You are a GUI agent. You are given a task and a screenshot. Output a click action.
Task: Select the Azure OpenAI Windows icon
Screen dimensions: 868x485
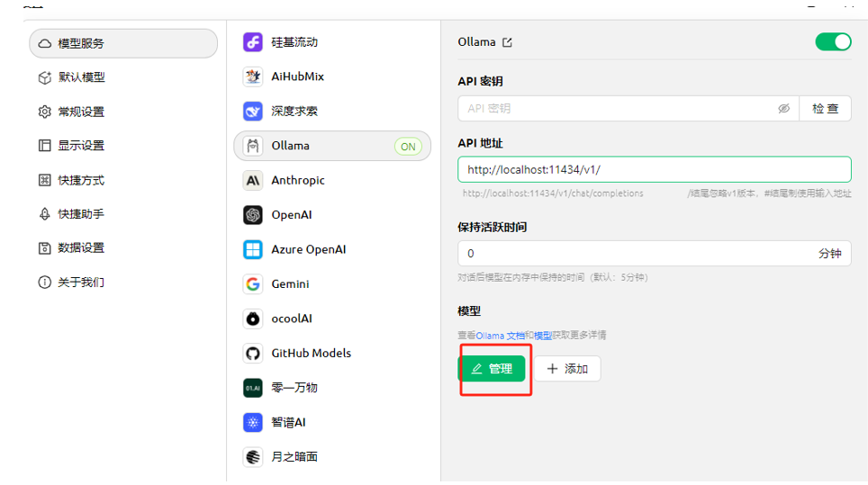pos(253,249)
